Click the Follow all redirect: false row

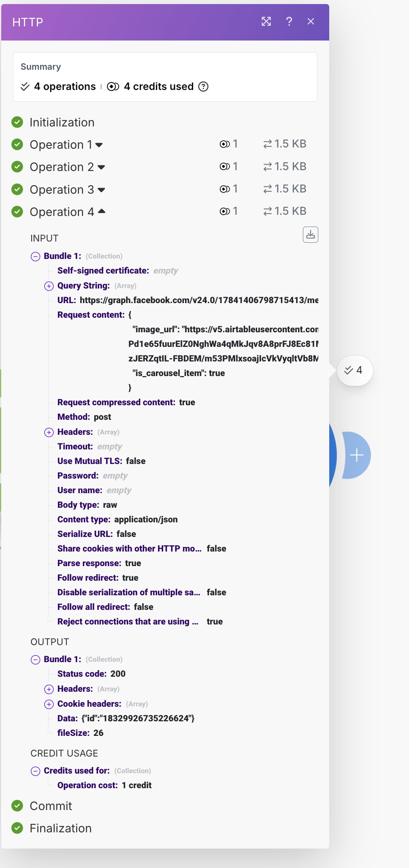[105, 607]
